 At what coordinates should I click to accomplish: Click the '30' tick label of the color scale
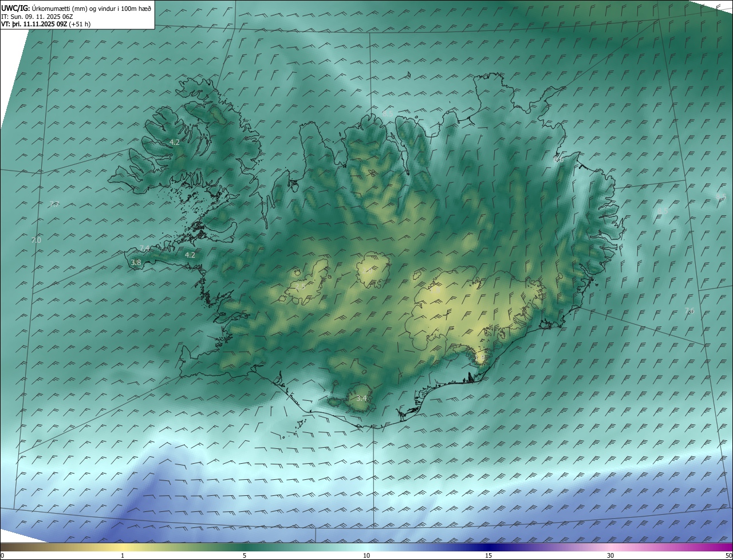(610, 556)
